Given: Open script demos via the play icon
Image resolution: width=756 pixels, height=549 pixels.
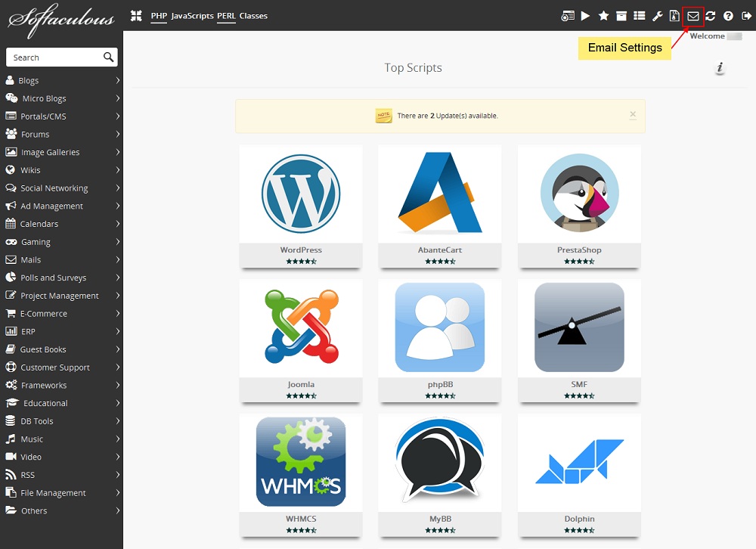Looking at the screenshot, I should click(585, 16).
